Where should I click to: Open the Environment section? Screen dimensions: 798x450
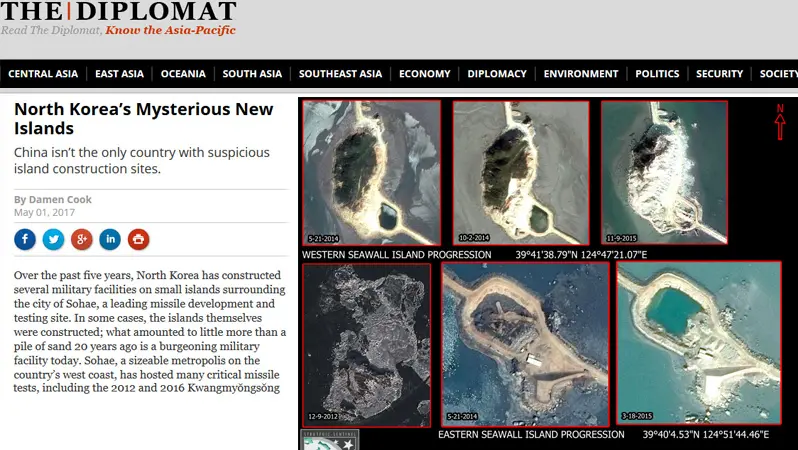[581, 74]
